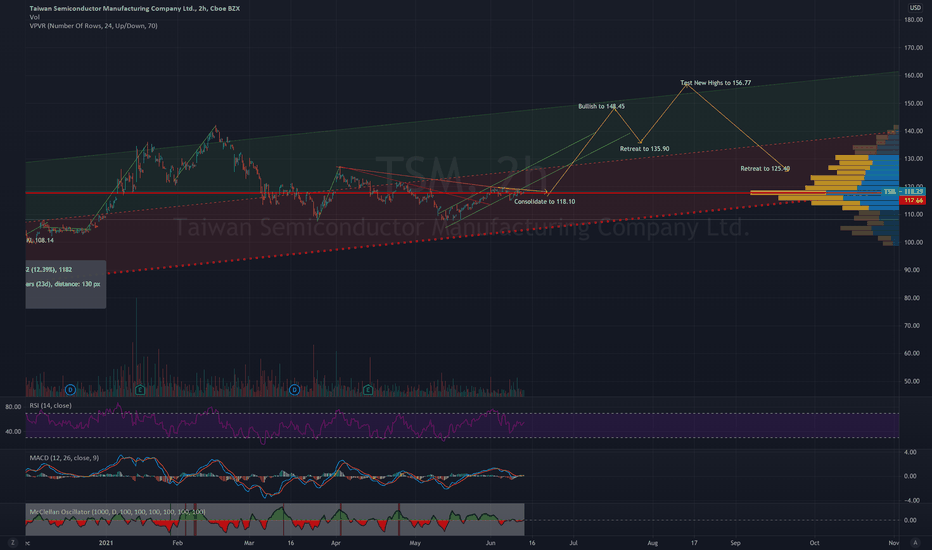Click the Apr label on time axis

(x=336, y=543)
